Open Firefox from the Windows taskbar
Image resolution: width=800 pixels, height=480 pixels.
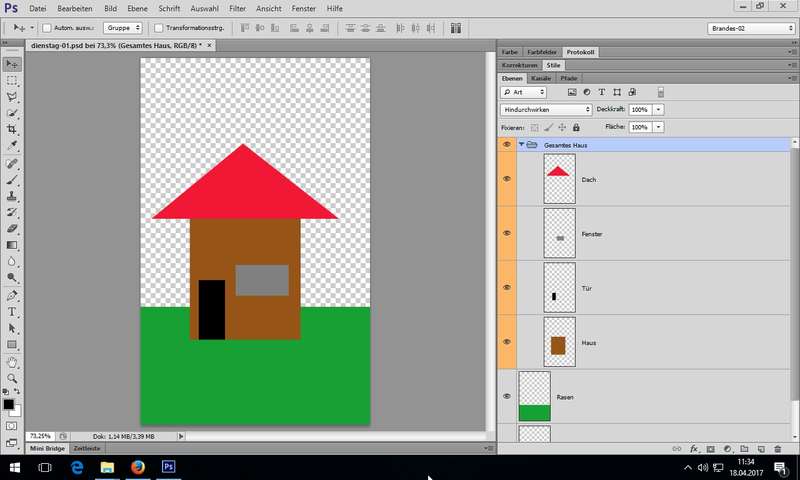click(137, 467)
